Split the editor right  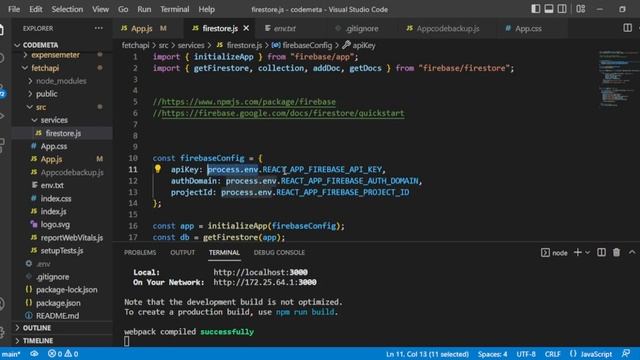pyautogui.click(x=627, y=28)
